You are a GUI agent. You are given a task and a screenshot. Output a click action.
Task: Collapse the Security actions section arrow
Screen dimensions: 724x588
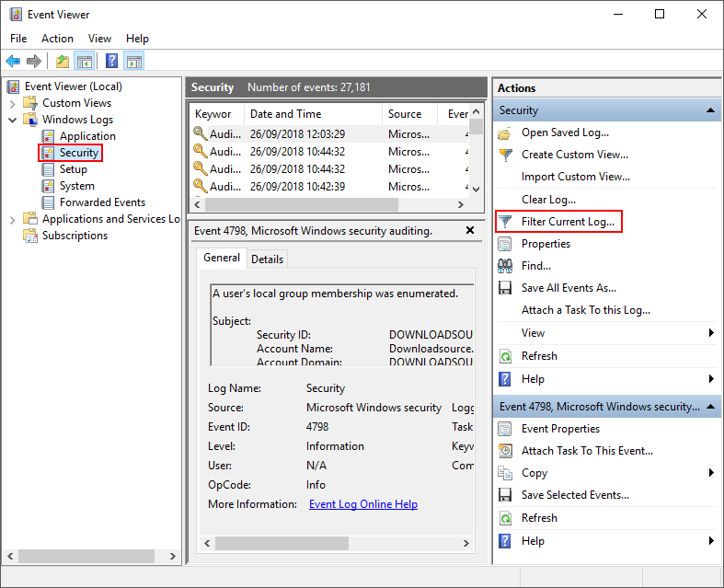[710, 110]
